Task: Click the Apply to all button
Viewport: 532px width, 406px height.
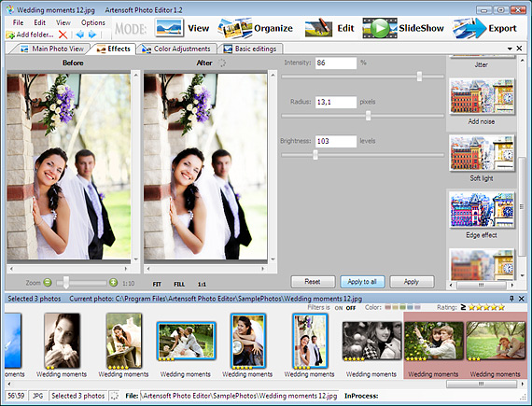Action: (x=362, y=282)
